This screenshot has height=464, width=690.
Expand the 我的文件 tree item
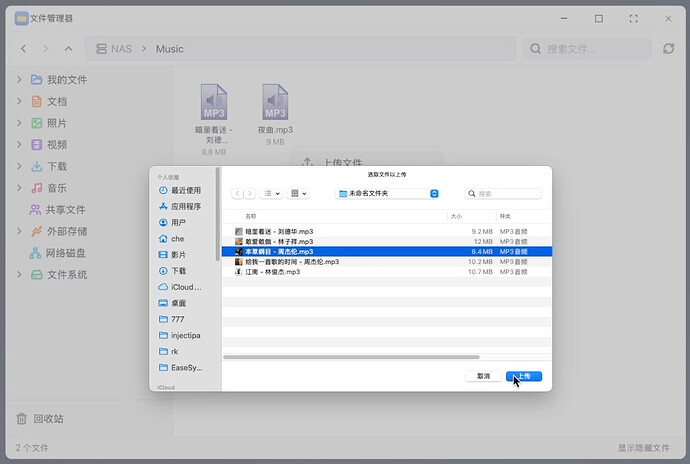19,79
